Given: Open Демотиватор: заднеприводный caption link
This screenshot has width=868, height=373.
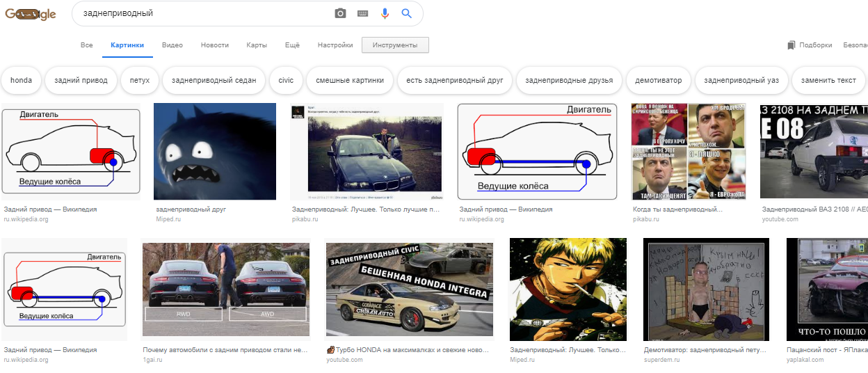Looking at the screenshot, I should [x=705, y=350].
